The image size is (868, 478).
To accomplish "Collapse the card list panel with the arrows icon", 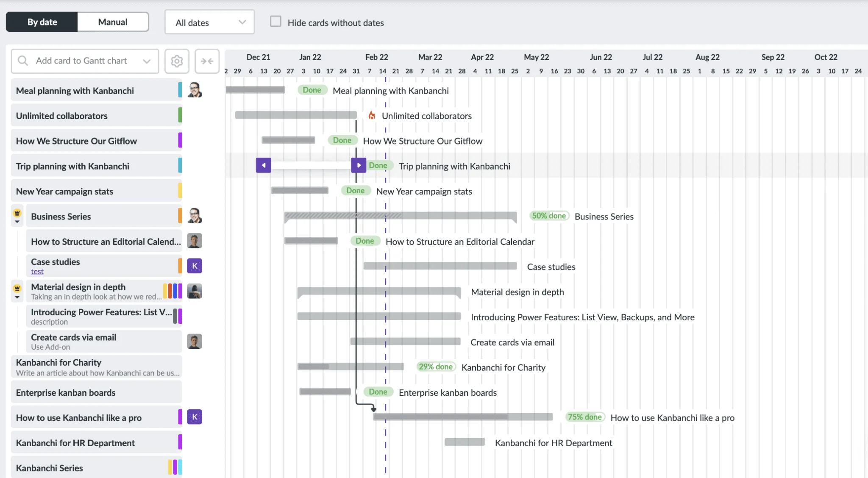I will [x=207, y=61].
